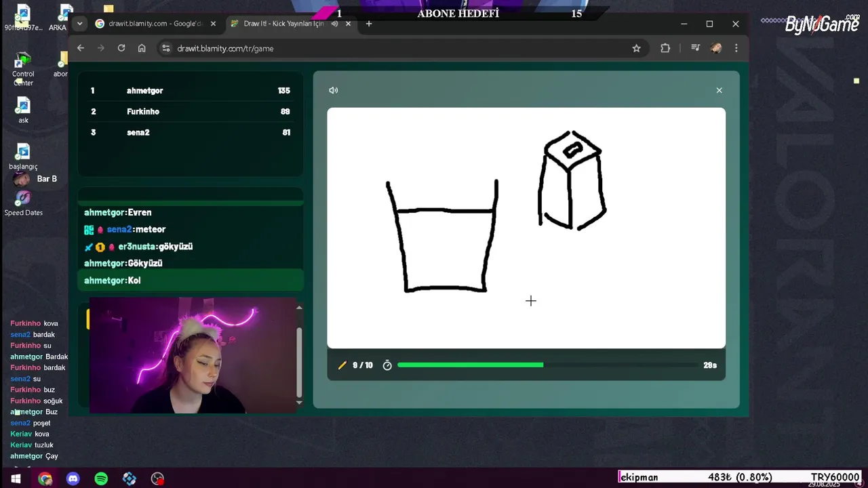Click the sena2:meteor guess message

coord(136,230)
